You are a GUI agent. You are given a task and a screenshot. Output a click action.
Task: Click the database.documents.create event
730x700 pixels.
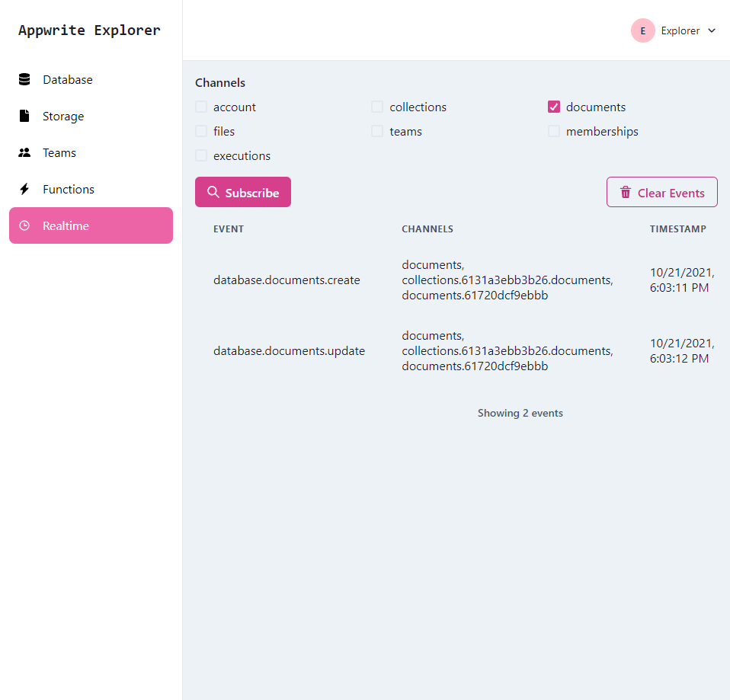click(x=287, y=280)
